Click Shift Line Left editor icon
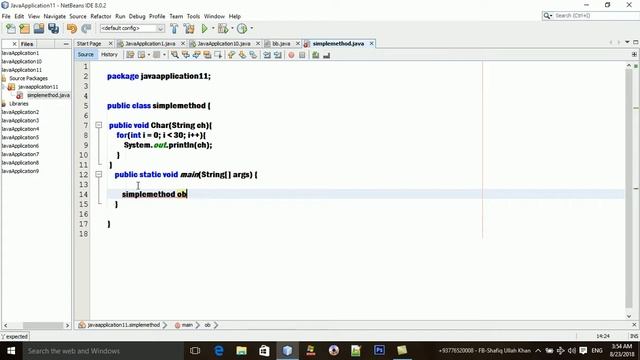Screen dimensions: 640x360 coord(267,55)
